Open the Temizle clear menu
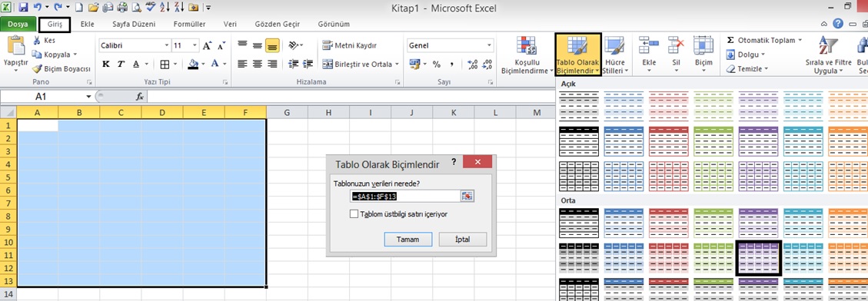868x301 pixels. point(747,69)
